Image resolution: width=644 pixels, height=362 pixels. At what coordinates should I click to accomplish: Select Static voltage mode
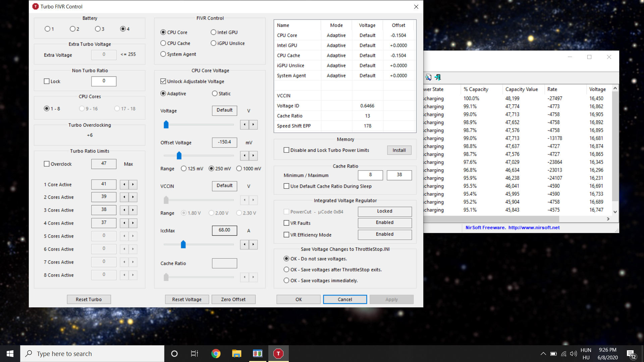click(x=221, y=94)
